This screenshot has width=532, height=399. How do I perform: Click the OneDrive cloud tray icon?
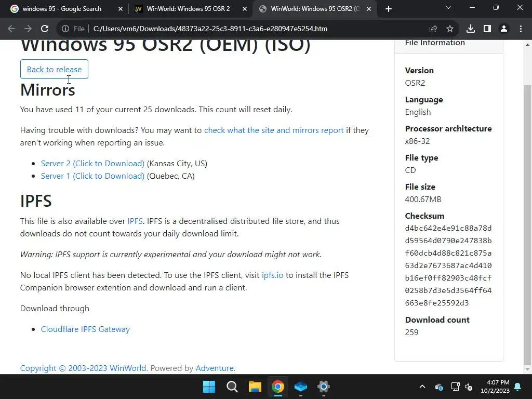pos(438,387)
